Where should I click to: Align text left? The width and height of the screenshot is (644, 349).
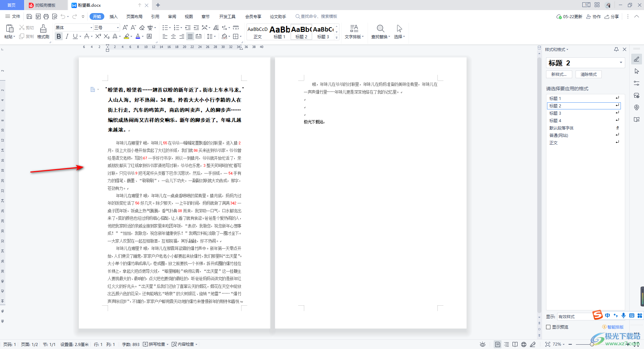(165, 36)
